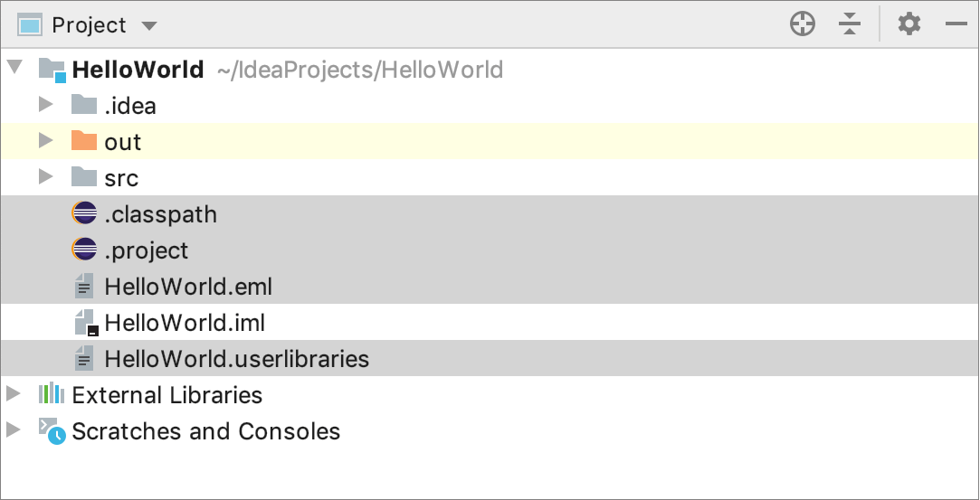Hide the Project tool window
The image size is (980, 500).
coord(956,24)
